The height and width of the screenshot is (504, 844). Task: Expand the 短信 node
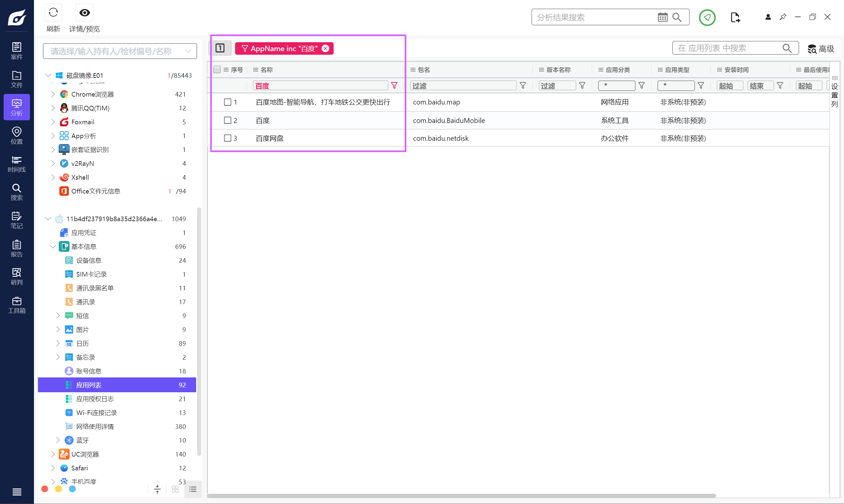click(58, 315)
